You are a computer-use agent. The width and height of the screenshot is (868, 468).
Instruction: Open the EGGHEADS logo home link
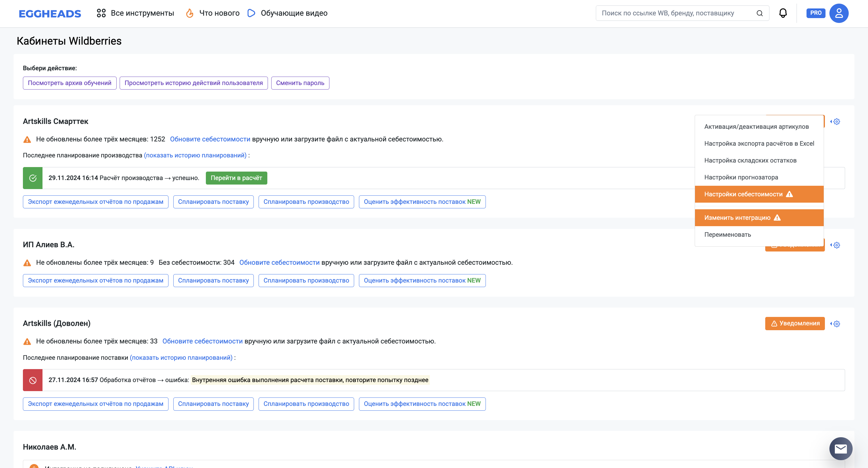pyautogui.click(x=50, y=14)
